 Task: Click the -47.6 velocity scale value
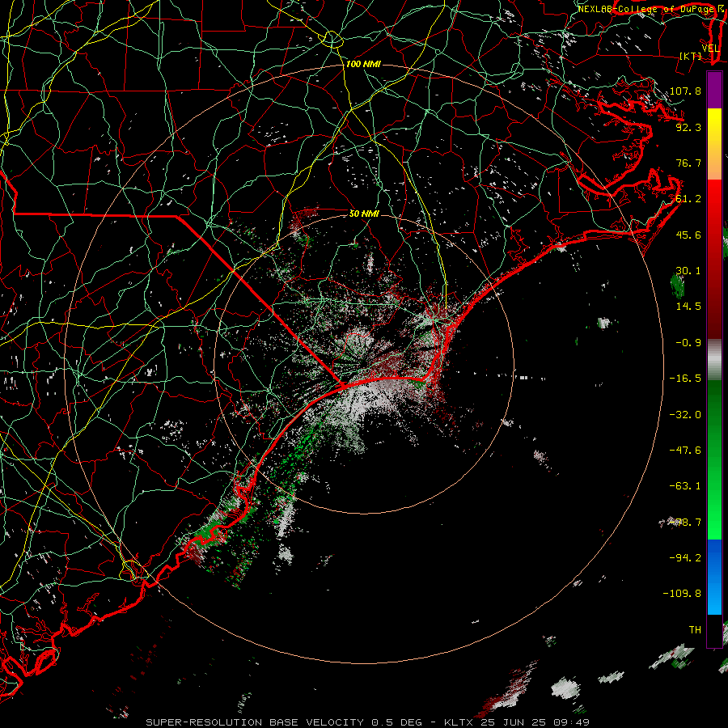685,451
